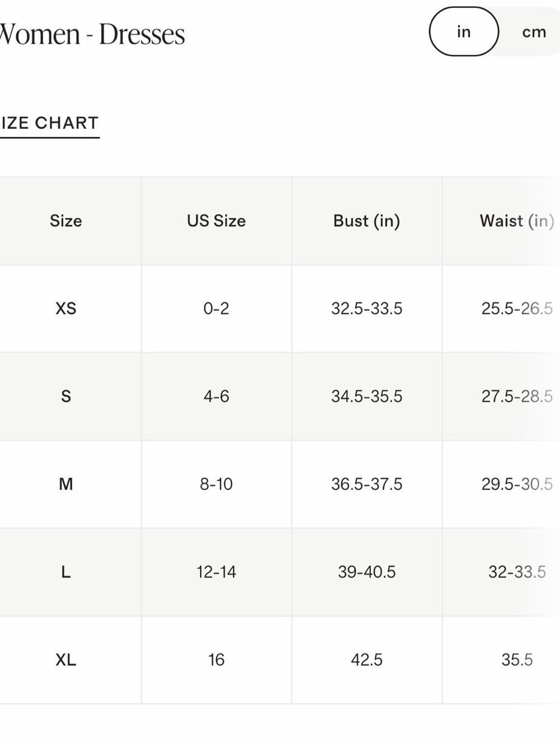The width and height of the screenshot is (560, 747).
Task: Select the S size row label
Action: coord(66,396)
